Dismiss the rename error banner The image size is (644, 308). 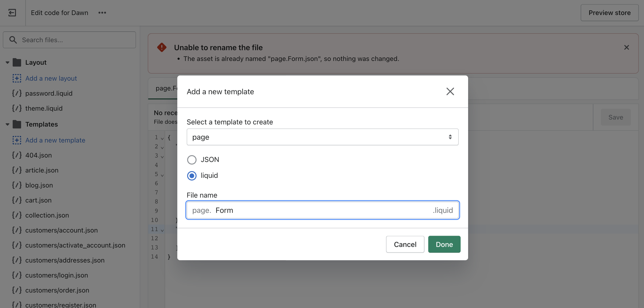626,47
